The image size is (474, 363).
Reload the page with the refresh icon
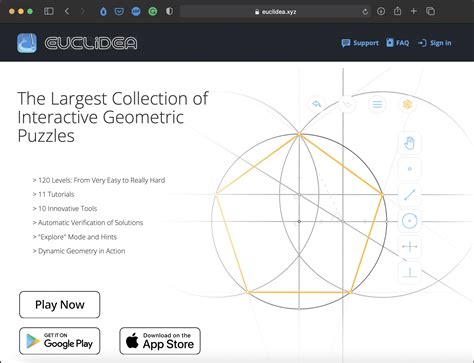click(x=365, y=12)
